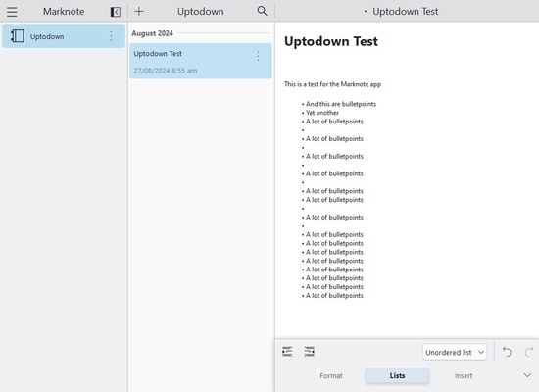Select the Uptodown notebook in the sidebar

click(64, 36)
